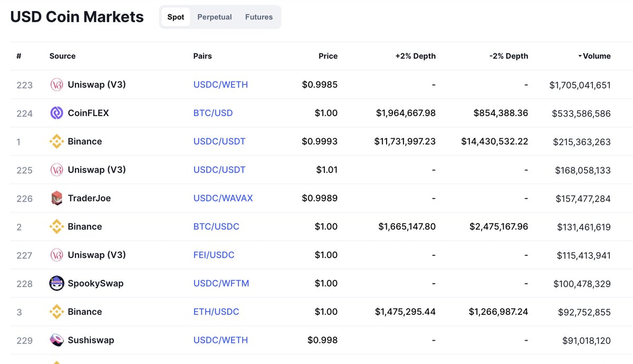Click the Binance name in row 1

click(85, 141)
